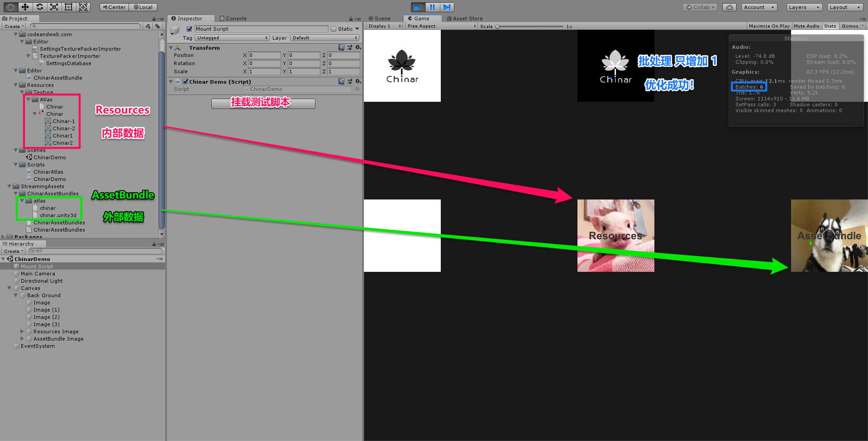Select Main Camera in Hierarchy
The width and height of the screenshot is (868, 441).
pyautogui.click(x=38, y=274)
